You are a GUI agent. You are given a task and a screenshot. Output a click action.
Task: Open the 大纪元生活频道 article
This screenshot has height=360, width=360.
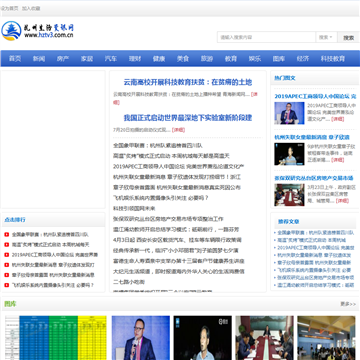coord(179,271)
